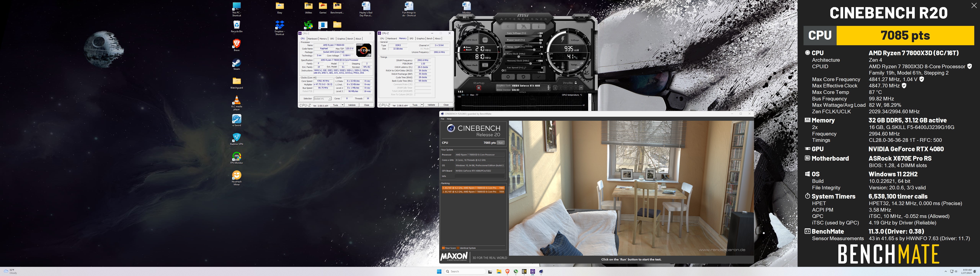Switch to Mainboard tab in left CPU-Z
Viewport: 980px width, 276px height.
(313, 39)
